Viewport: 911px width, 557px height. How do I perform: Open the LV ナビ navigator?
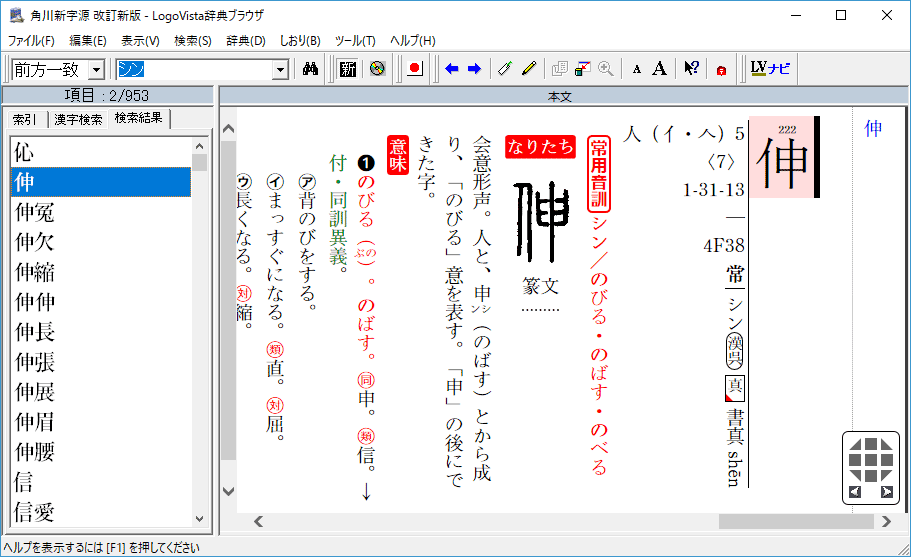coord(770,69)
